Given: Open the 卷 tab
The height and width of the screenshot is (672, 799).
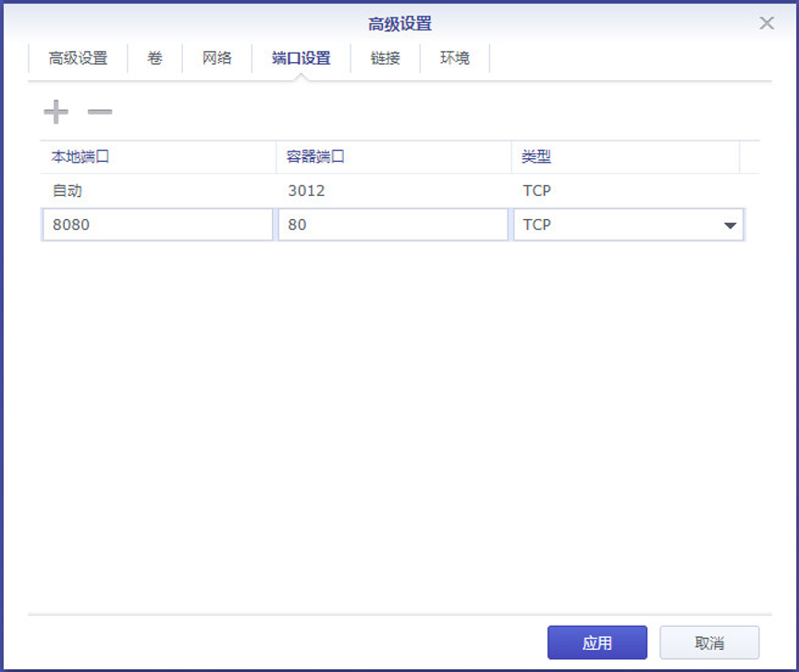Looking at the screenshot, I should click(154, 58).
